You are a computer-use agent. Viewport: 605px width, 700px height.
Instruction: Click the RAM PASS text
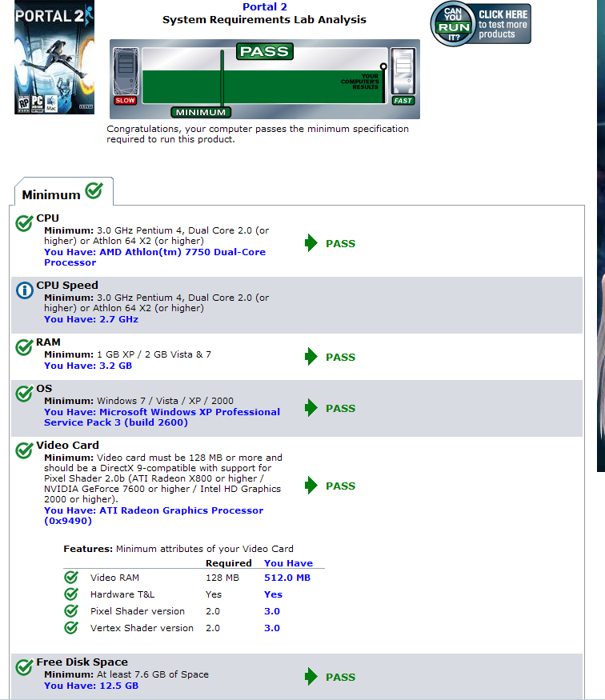[x=341, y=357]
